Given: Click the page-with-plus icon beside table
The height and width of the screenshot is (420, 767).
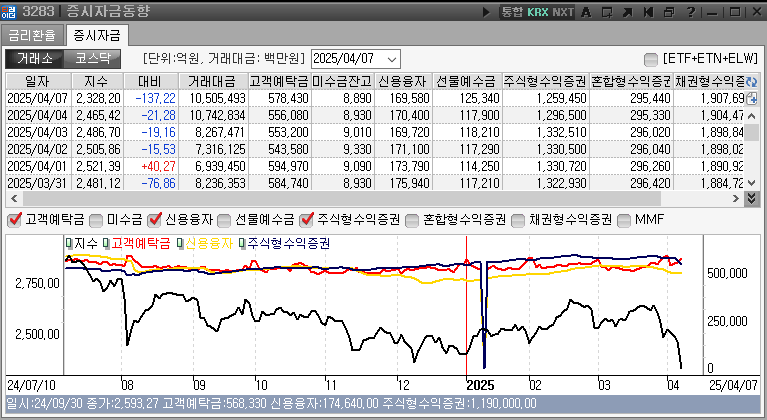Looking at the screenshot, I should [x=751, y=98].
